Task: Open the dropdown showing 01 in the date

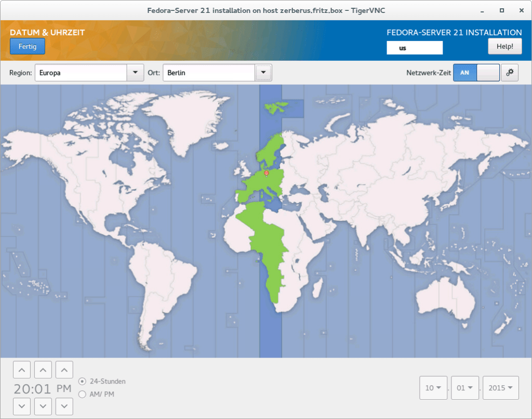Action: pyautogui.click(x=465, y=388)
